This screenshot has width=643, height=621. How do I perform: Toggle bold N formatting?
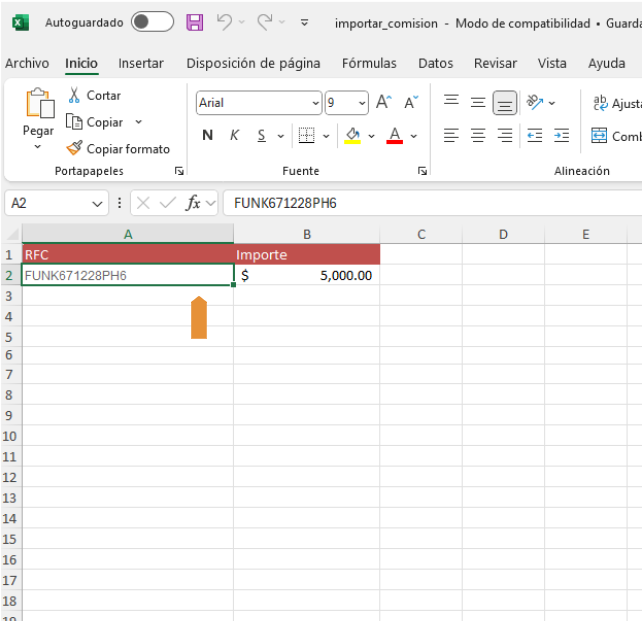point(208,135)
